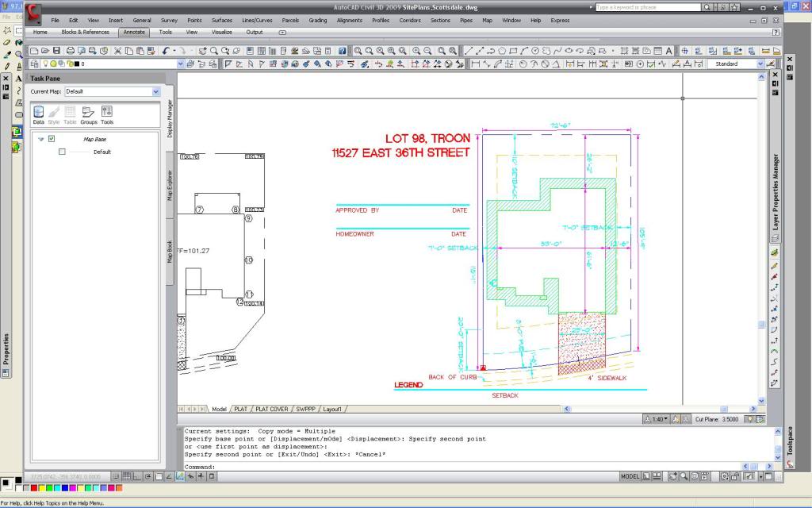The image size is (812, 508).
Task: Open the Alignments menu
Action: tap(350, 20)
